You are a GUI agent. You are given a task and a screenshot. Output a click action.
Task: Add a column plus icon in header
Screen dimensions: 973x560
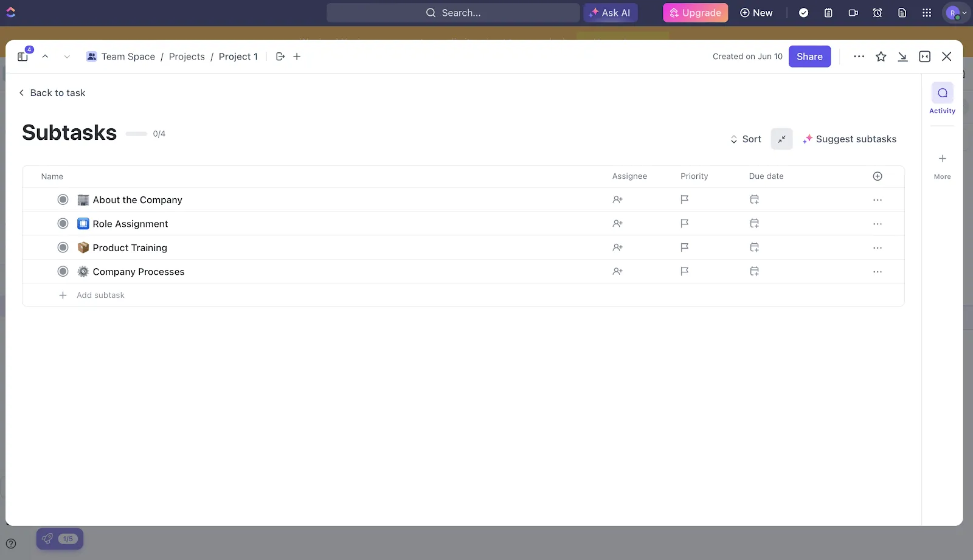878,176
